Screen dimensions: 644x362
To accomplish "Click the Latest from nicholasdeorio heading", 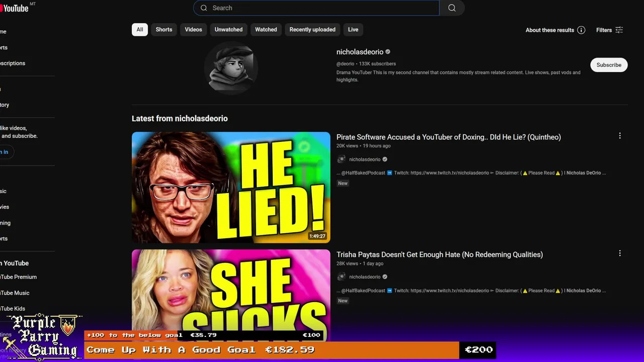I will 180,119.
